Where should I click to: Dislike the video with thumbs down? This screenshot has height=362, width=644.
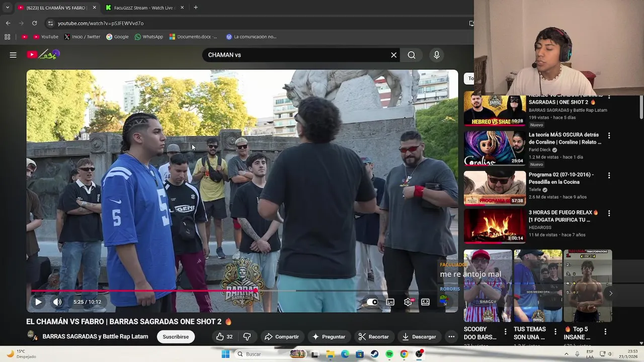click(247, 337)
